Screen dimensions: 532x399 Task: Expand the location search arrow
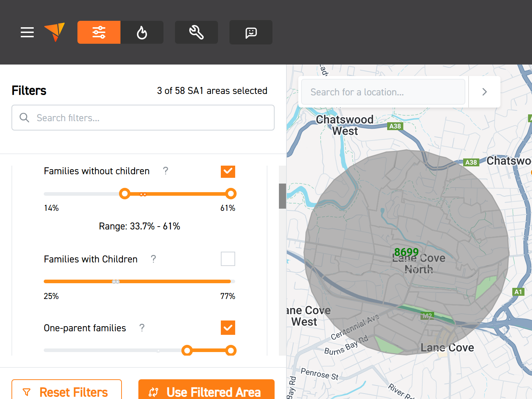485,92
